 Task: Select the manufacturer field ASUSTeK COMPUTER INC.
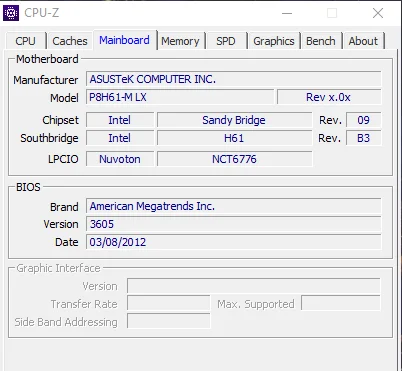[x=233, y=79]
